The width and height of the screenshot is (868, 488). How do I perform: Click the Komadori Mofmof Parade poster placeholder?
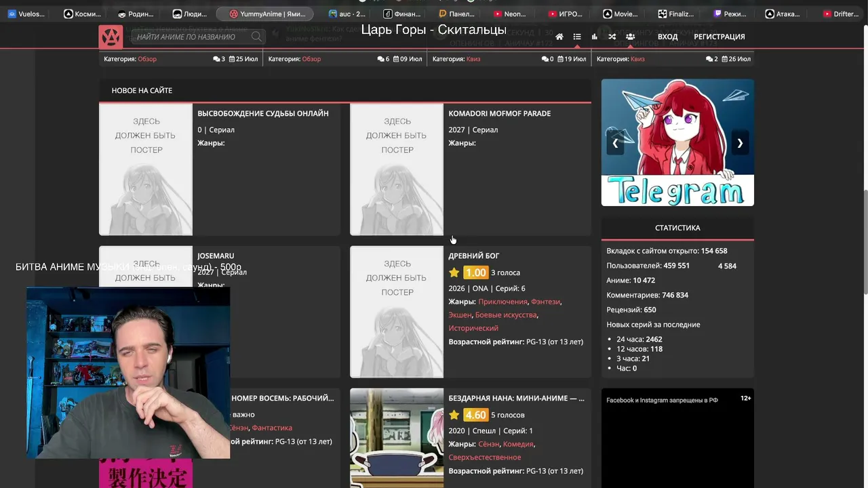[397, 169]
